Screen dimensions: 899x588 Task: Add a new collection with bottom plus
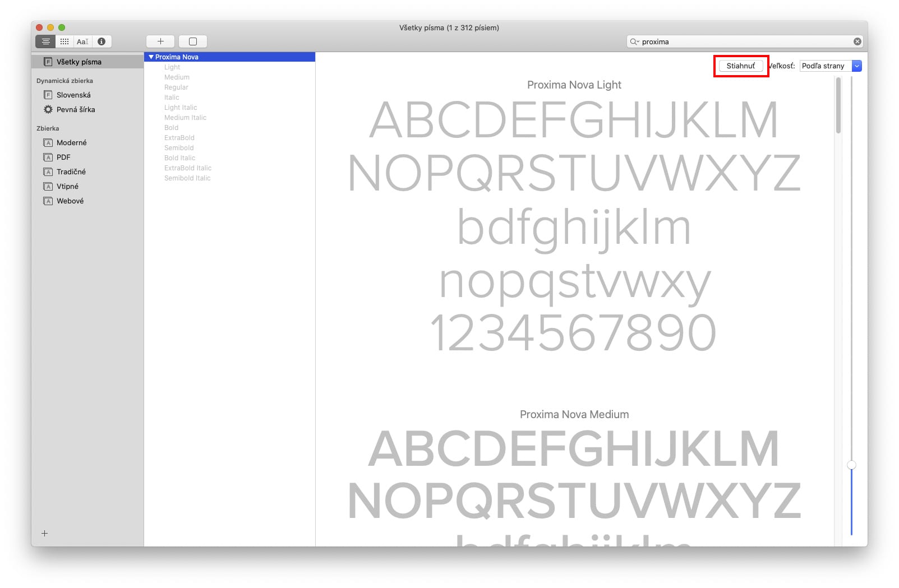click(x=45, y=533)
